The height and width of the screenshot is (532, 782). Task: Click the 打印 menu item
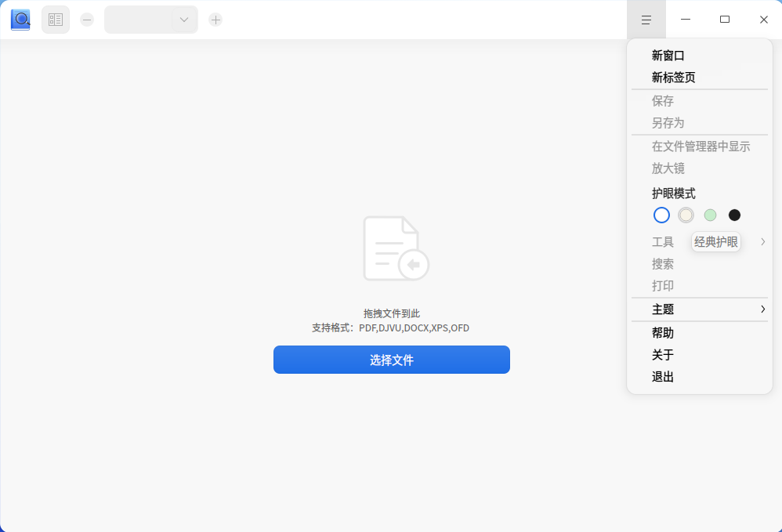tap(699, 286)
